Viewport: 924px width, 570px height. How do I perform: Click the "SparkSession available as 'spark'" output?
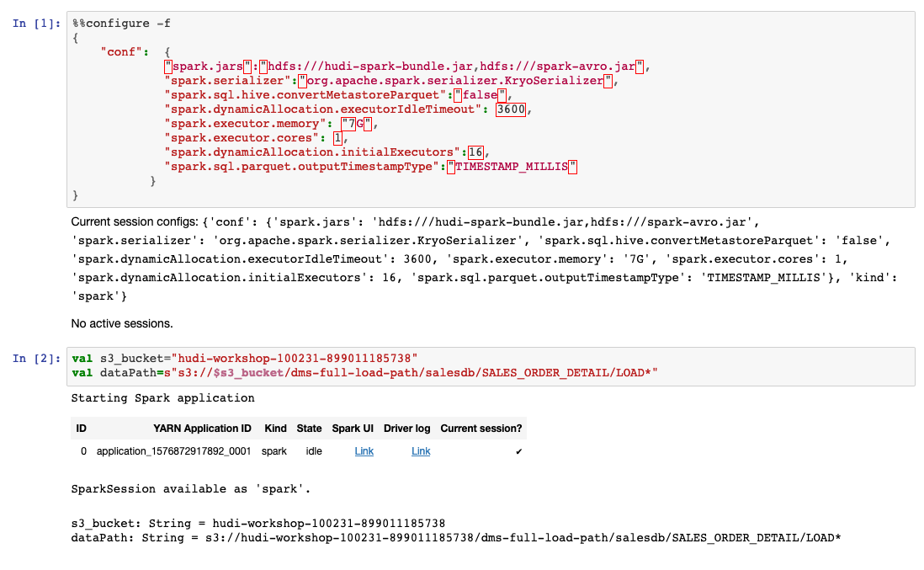point(179,489)
